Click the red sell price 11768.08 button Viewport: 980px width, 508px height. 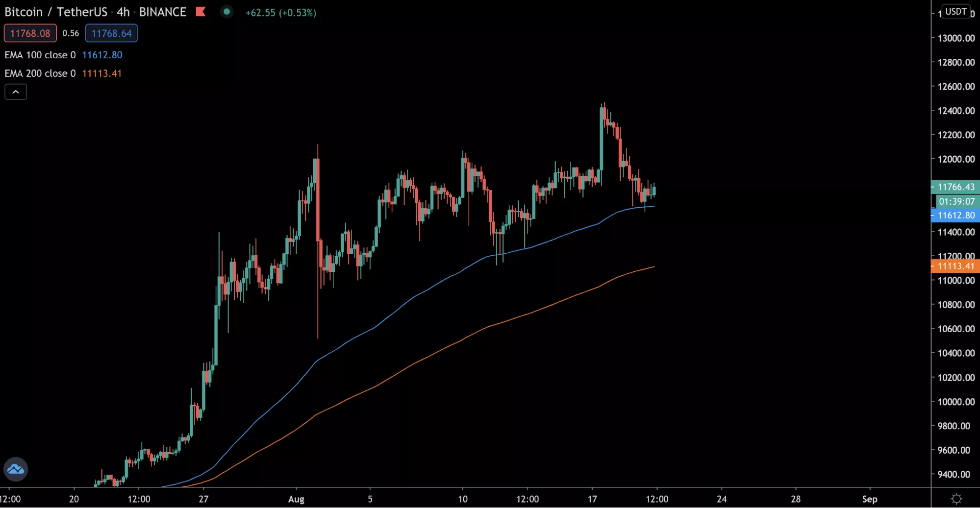pos(30,33)
